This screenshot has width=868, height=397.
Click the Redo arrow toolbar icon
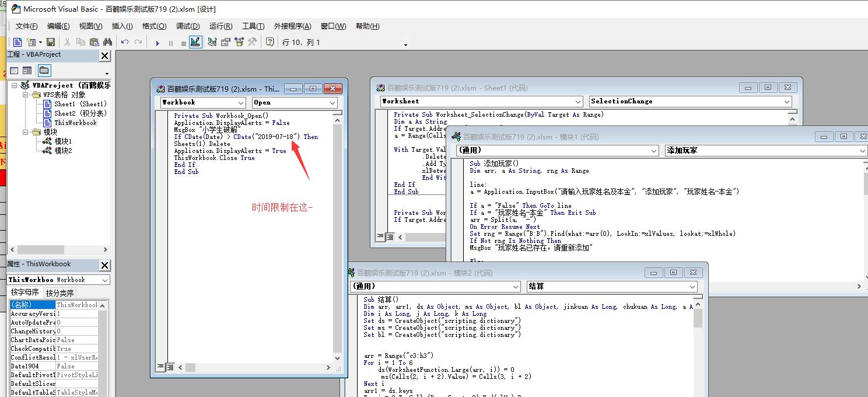138,42
